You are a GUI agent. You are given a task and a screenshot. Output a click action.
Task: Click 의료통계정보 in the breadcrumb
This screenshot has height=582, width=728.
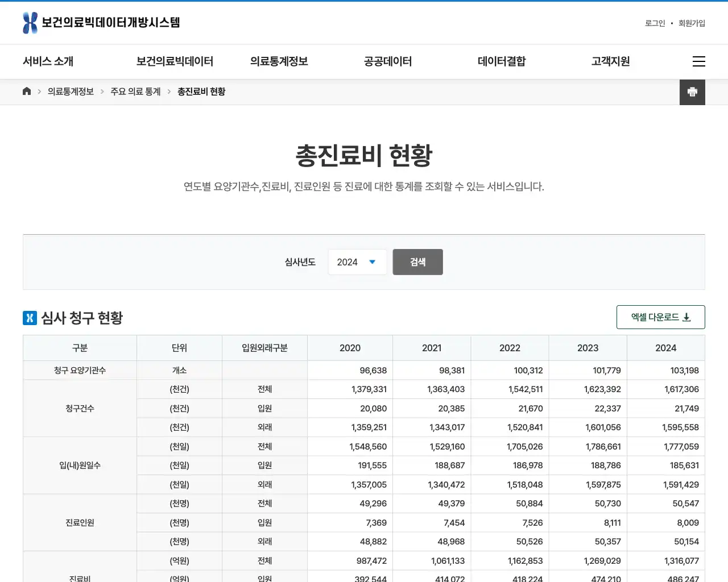[71, 92]
